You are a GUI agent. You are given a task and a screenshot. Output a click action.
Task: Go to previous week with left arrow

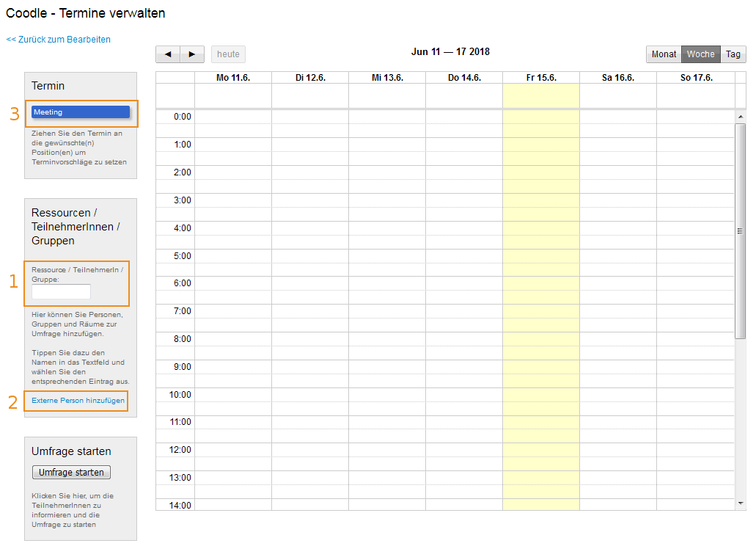point(168,54)
